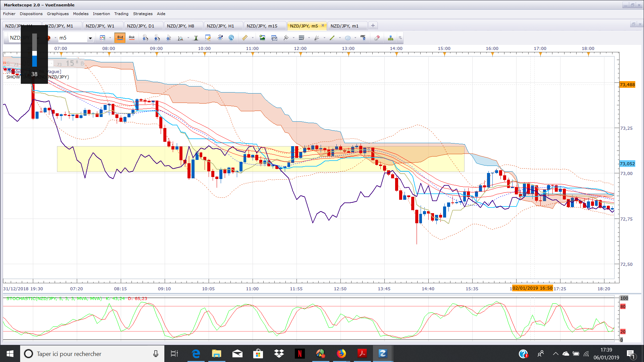Switch to the NZD/JPY, W1 tab

103,26
